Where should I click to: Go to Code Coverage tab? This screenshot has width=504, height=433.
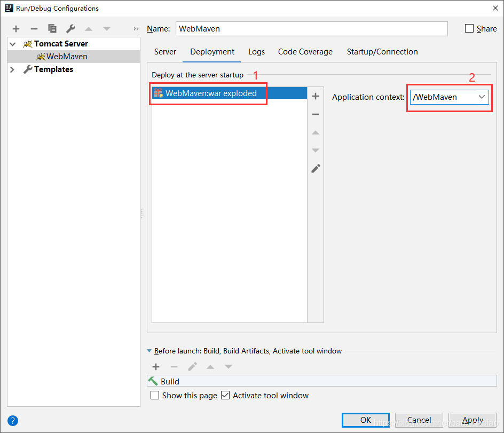tap(305, 52)
